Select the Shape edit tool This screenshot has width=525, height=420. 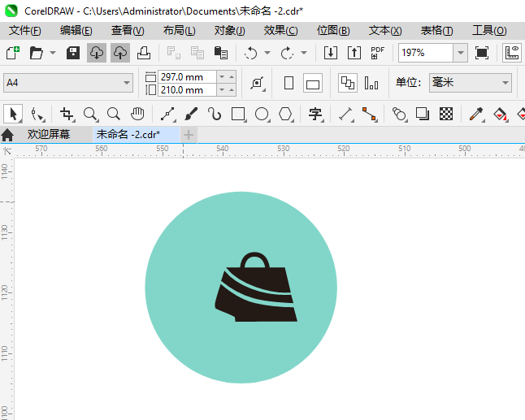coord(37,114)
